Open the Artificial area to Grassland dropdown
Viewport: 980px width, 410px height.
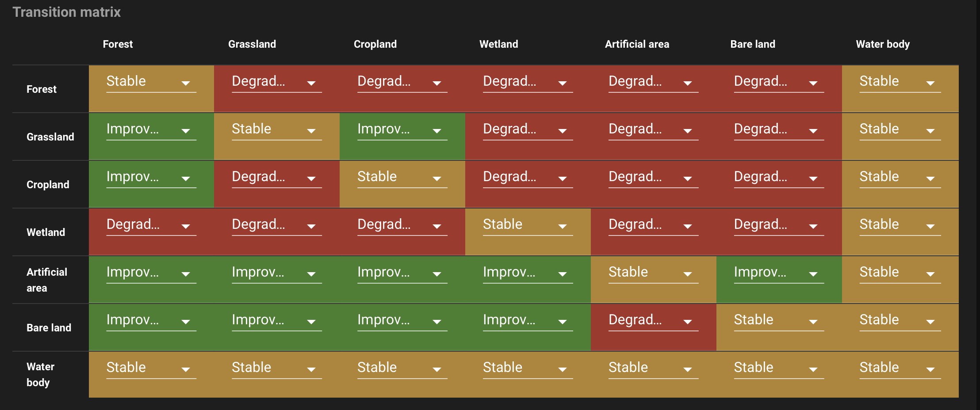277,273
